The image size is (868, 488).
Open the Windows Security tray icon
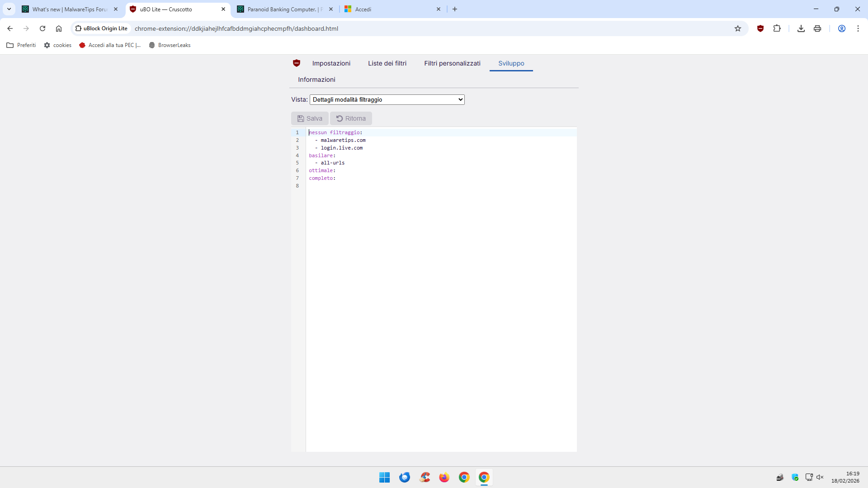795,477
